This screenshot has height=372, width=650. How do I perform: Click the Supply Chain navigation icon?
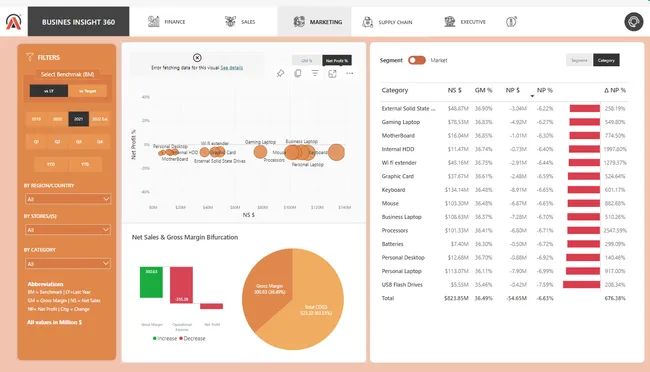367,22
